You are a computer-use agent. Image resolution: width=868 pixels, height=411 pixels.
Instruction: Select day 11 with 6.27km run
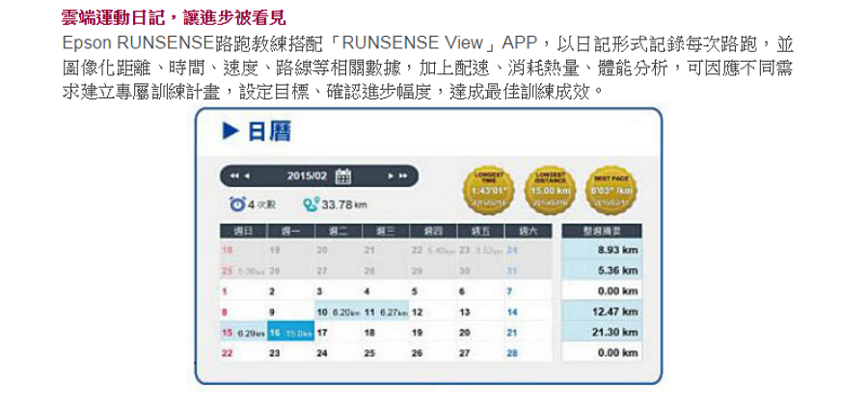[x=387, y=313]
